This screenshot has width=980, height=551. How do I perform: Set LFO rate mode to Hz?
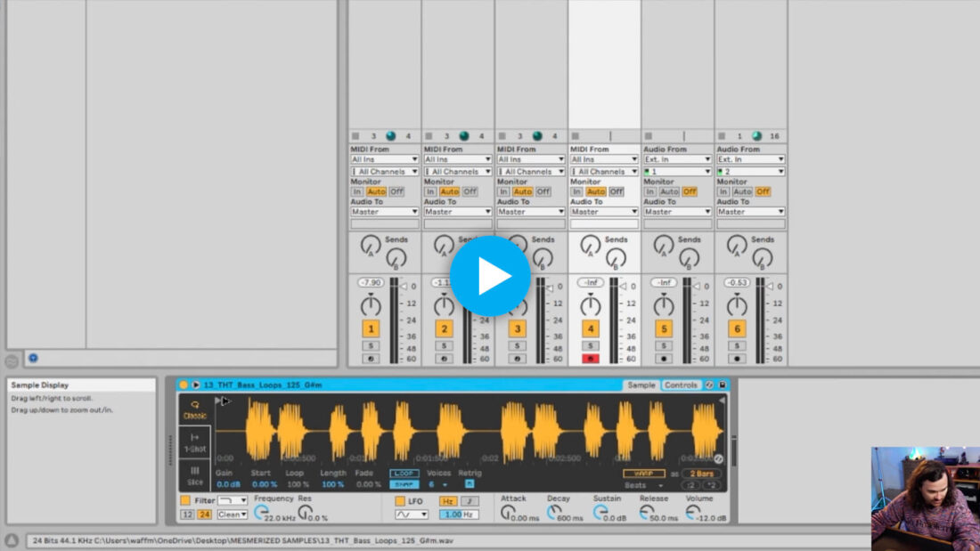point(447,501)
